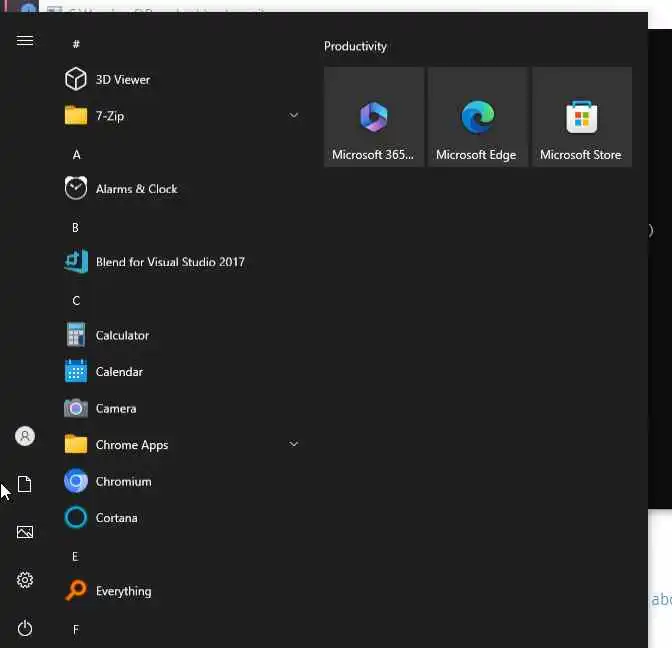This screenshot has height=648, width=672.
Task: Click the 'Alarms & Clock' label
Action: tap(136, 189)
